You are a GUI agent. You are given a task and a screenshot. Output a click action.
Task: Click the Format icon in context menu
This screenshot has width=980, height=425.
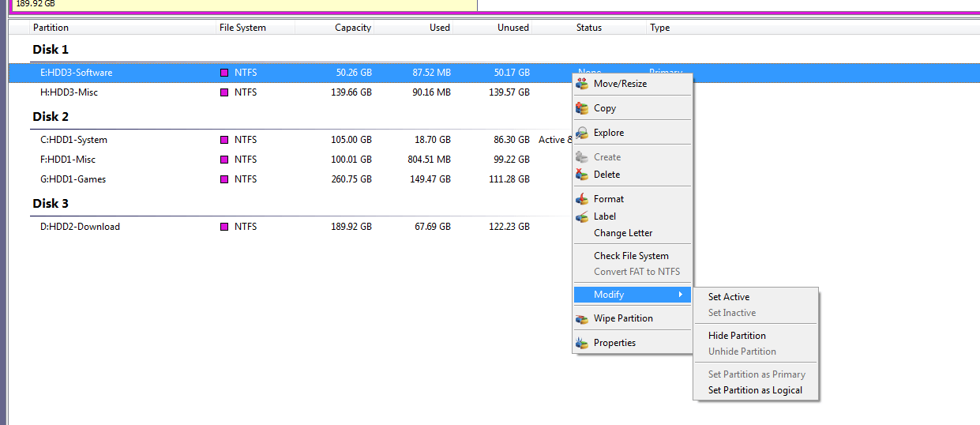click(582, 199)
